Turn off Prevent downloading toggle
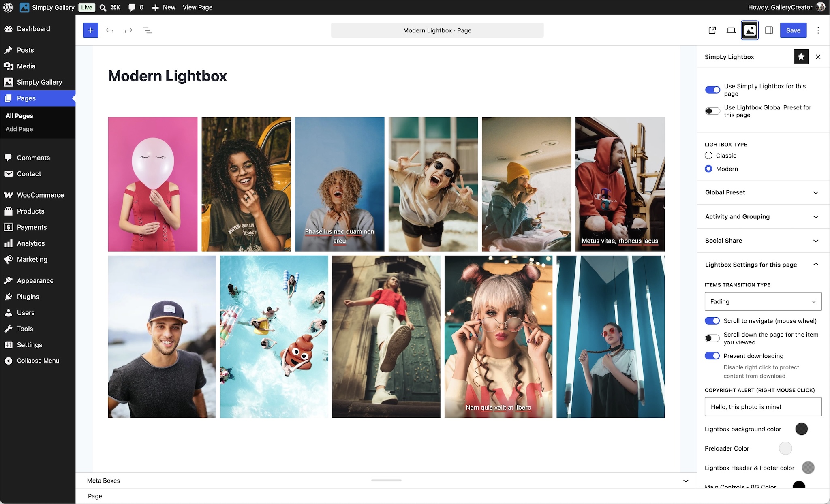The image size is (830, 504). pyautogui.click(x=712, y=356)
